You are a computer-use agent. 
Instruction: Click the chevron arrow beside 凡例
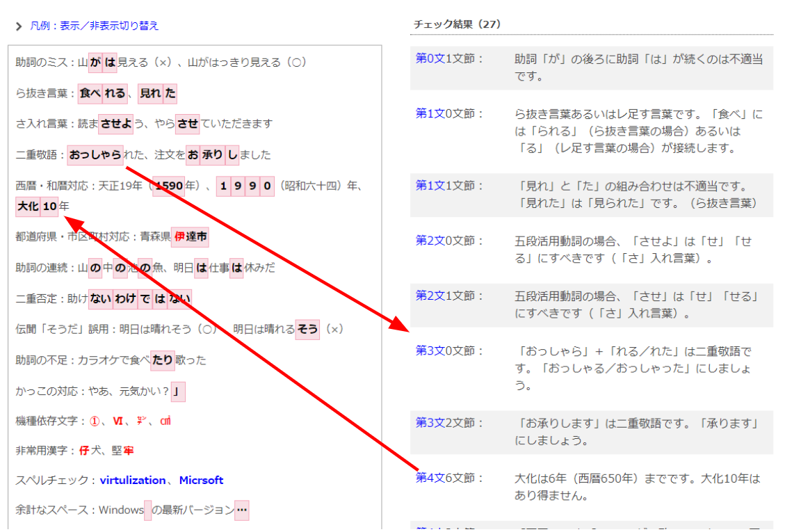tap(19, 26)
